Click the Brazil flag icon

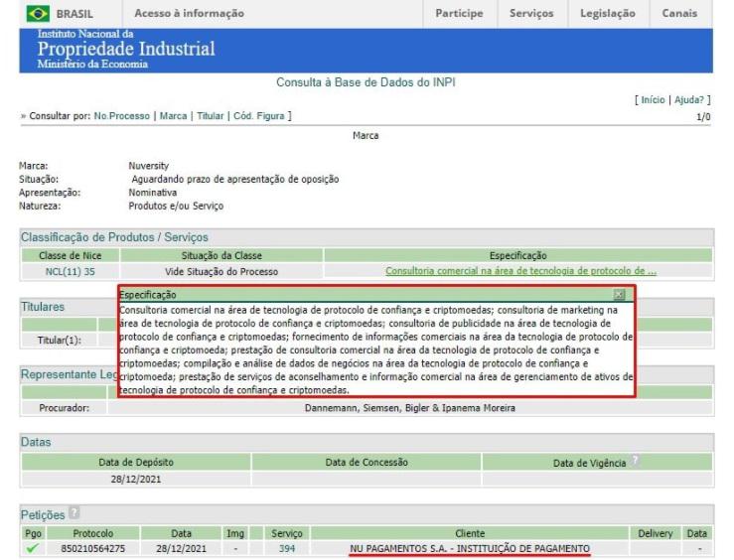point(38,14)
